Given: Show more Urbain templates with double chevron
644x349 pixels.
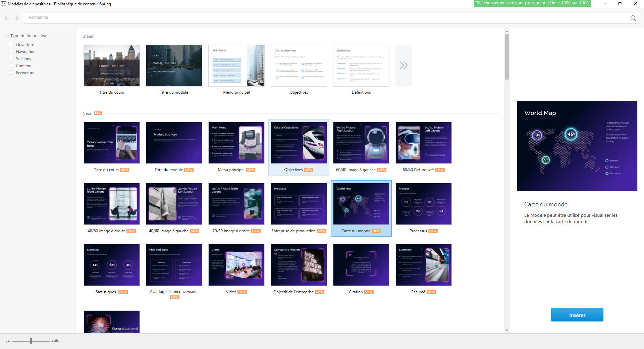Looking at the screenshot, I should (404, 65).
